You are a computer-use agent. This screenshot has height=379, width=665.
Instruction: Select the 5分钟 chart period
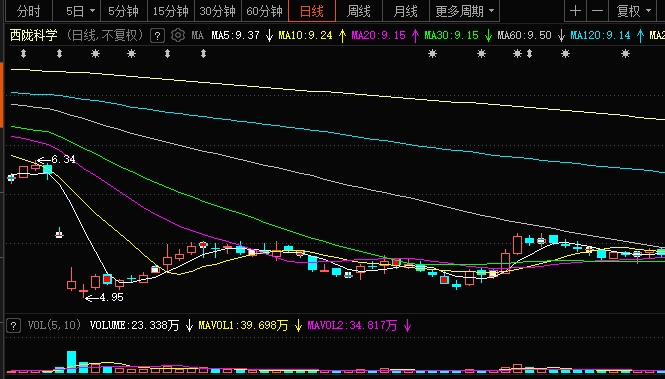123,11
